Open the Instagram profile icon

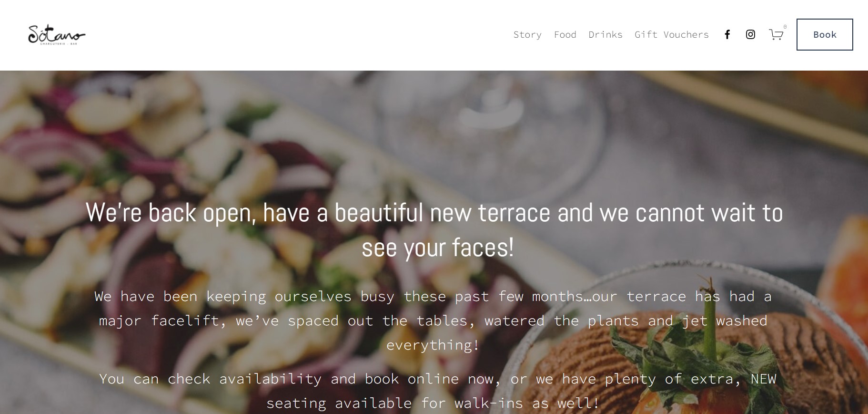[750, 34]
